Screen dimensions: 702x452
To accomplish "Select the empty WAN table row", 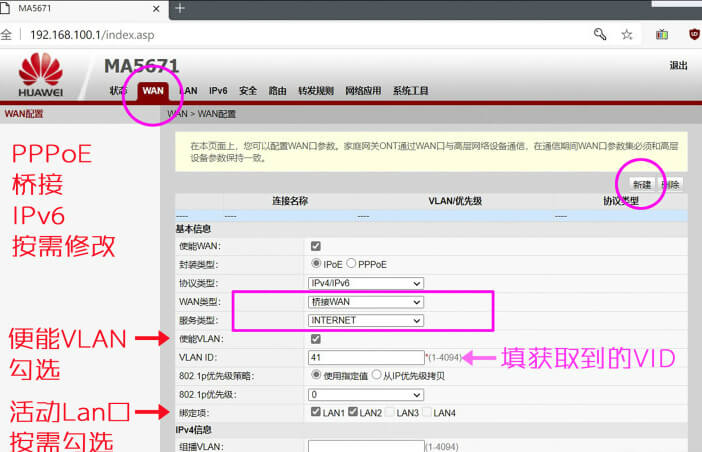I will (x=431, y=216).
